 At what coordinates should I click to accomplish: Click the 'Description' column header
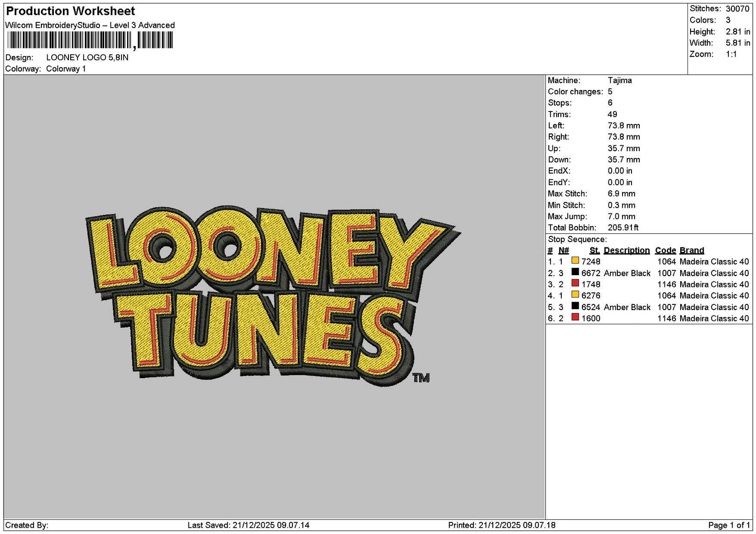coord(627,251)
